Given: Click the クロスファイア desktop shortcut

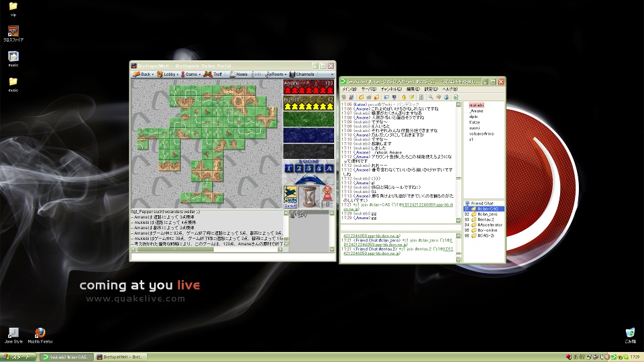Looking at the screenshot, I should click(x=13, y=34).
